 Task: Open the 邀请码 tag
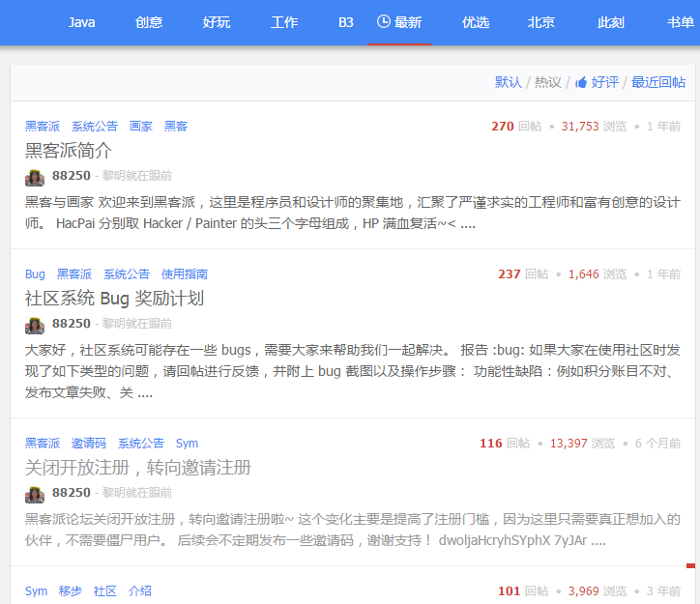pos(89,443)
